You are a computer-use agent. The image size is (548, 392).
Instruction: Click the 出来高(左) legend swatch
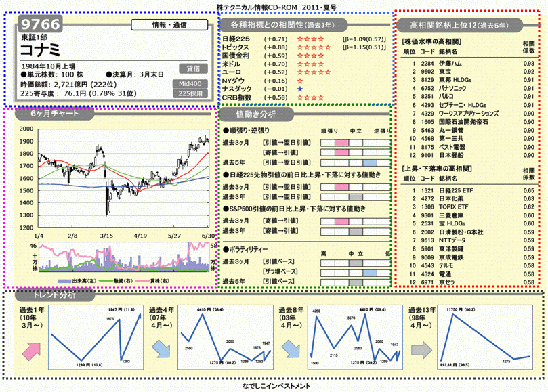tap(64, 281)
